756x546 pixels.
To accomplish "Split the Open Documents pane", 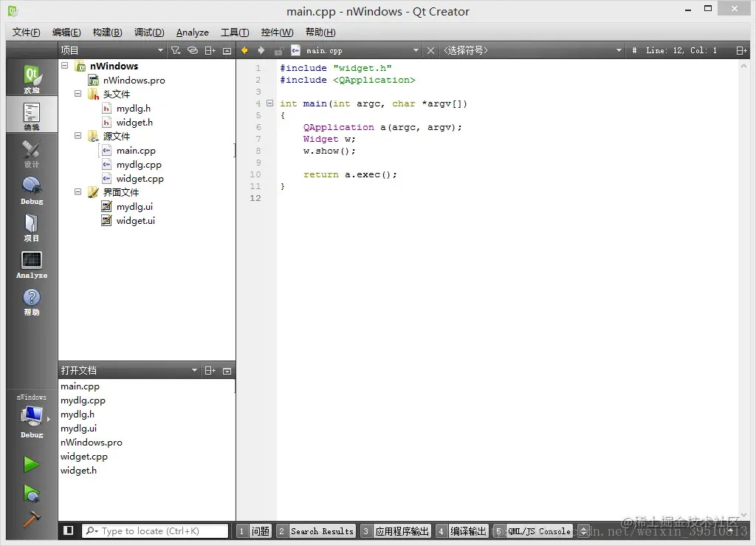I will coord(210,371).
